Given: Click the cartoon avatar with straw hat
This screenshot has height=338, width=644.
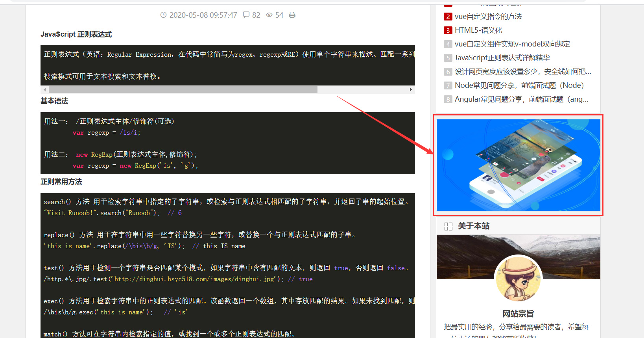Looking at the screenshot, I should click(518, 279).
